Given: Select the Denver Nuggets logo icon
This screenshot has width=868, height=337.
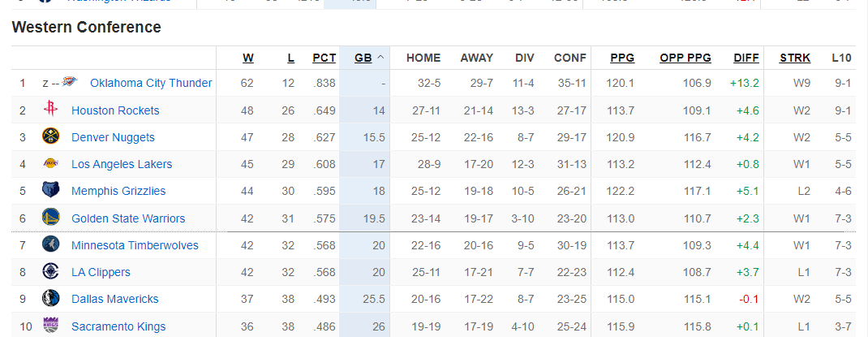Looking at the screenshot, I should tap(50, 137).
